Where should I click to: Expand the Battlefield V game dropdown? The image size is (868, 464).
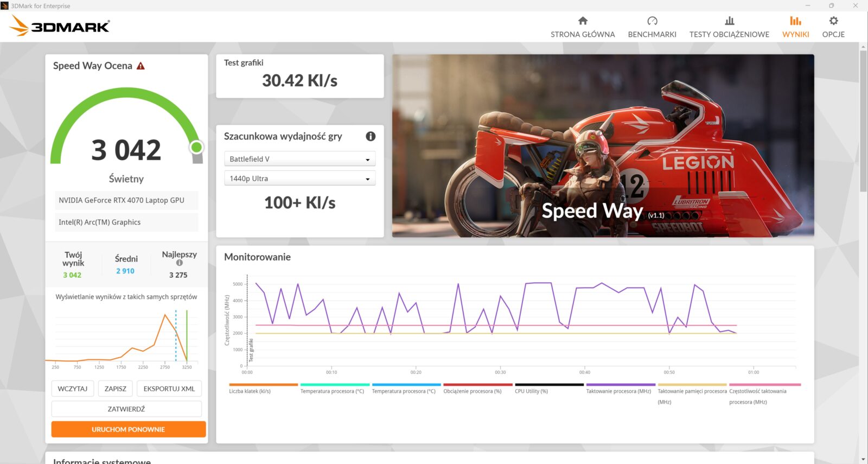pos(299,159)
